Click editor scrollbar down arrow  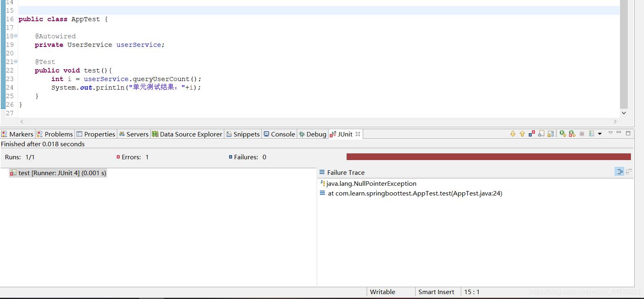pyautogui.click(x=624, y=113)
